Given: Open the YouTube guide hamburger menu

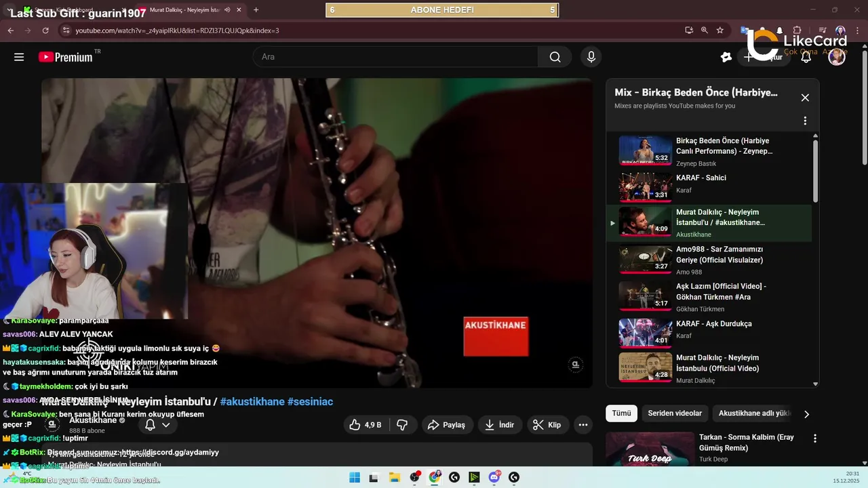Looking at the screenshot, I should 19,57.
